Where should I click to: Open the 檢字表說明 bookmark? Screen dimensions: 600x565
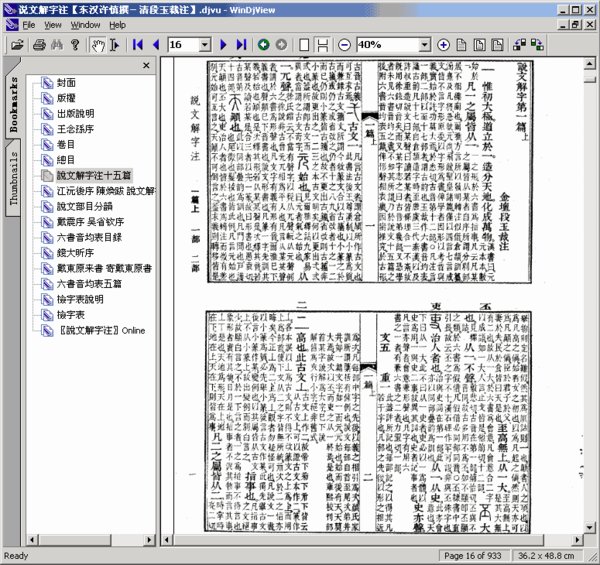click(x=79, y=299)
